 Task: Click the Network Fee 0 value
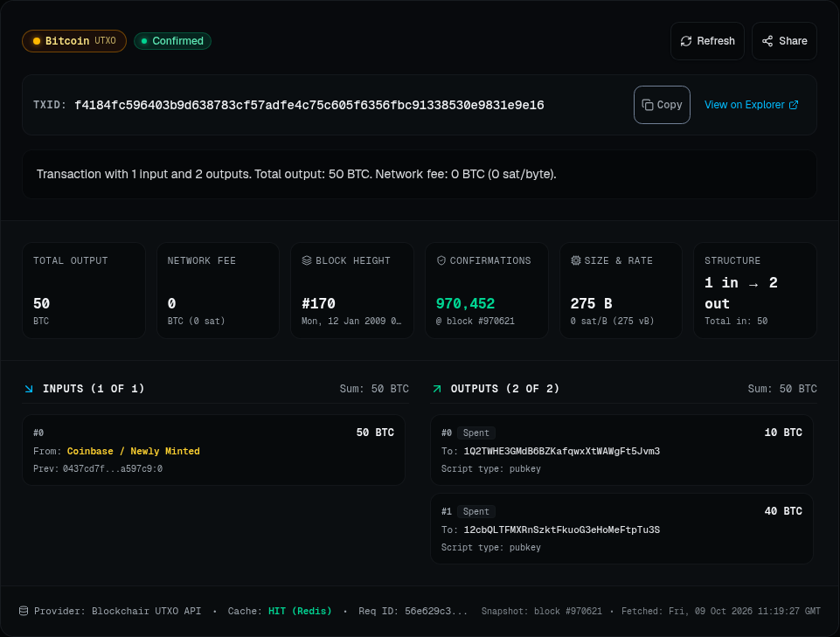pos(171,304)
